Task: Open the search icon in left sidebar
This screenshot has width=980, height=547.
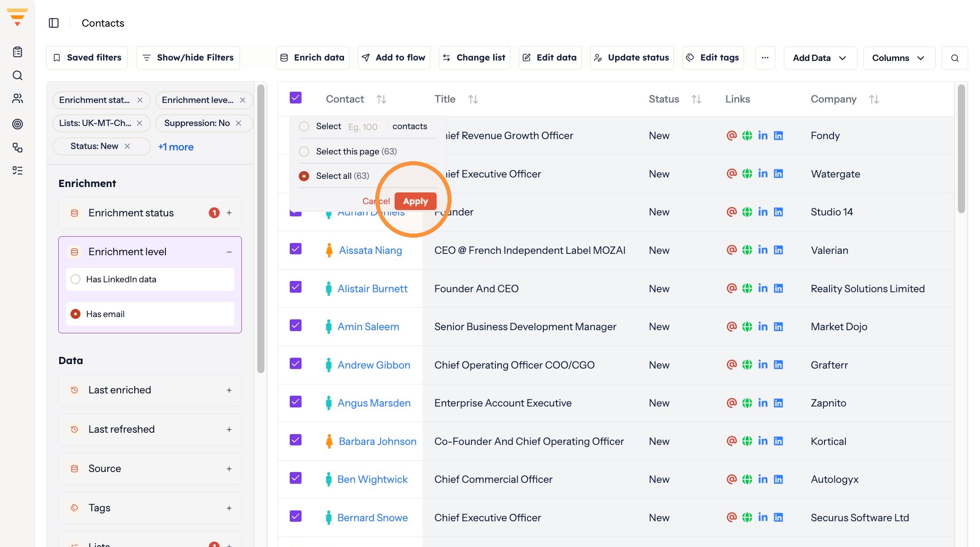Action: click(x=18, y=75)
